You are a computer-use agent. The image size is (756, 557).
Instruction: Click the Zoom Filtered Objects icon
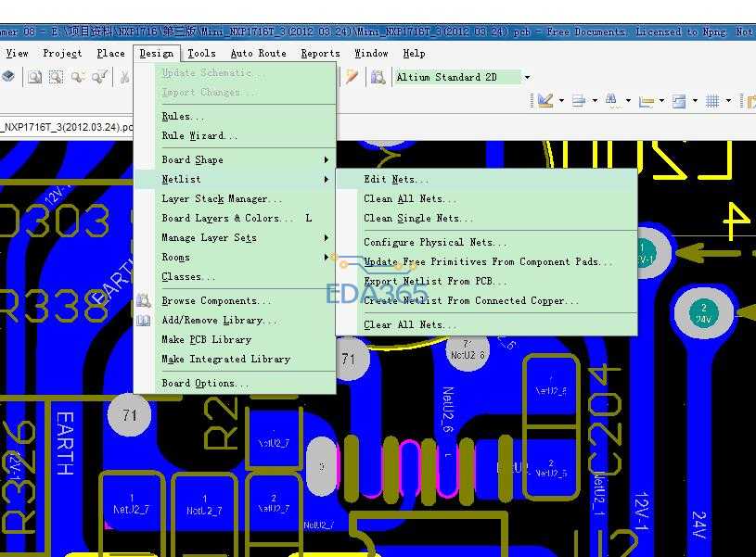coord(100,77)
